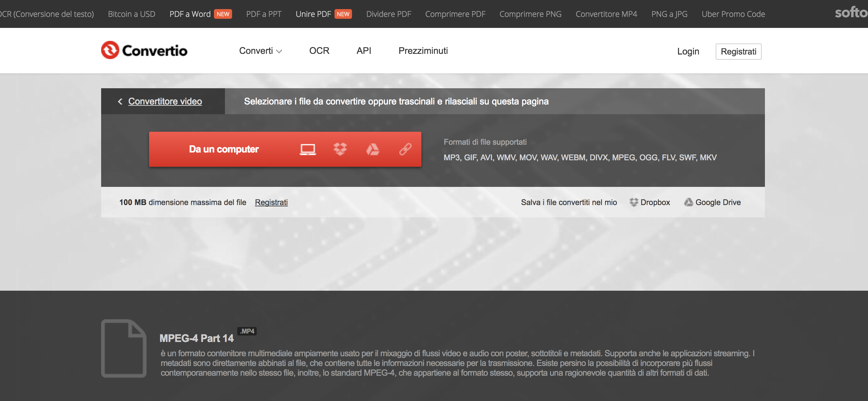Click NEW badge next to Unire PDF

[343, 14]
